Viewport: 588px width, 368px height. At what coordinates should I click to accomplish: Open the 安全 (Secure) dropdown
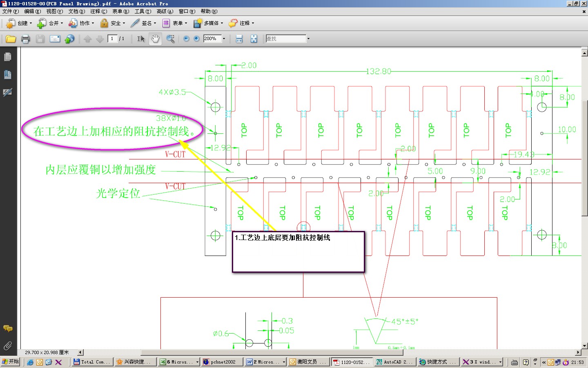[113, 23]
